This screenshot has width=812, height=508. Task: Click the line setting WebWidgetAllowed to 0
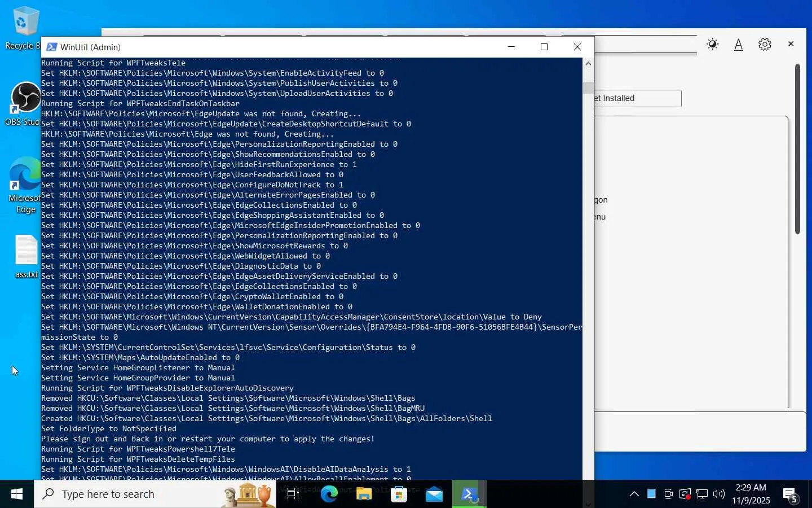(186, 256)
